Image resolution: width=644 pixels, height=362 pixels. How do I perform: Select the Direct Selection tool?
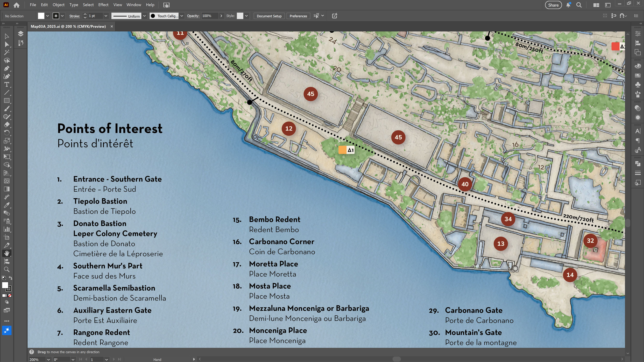[x=7, y=44]
